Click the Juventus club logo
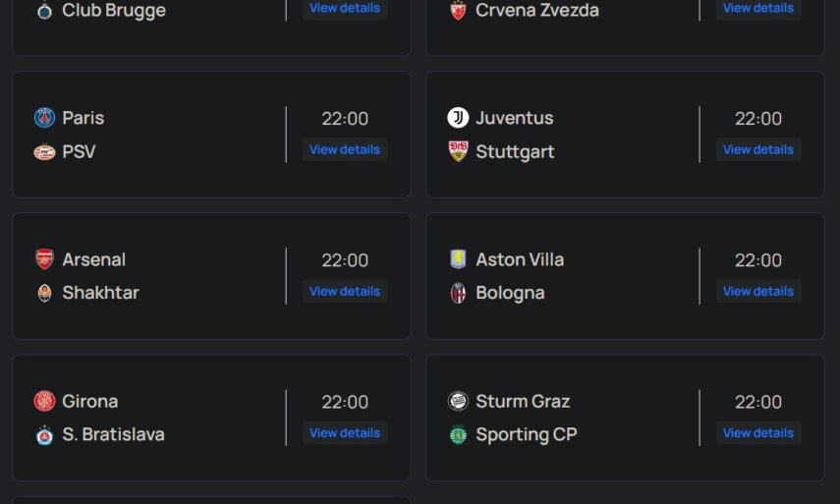 [458, 118]
